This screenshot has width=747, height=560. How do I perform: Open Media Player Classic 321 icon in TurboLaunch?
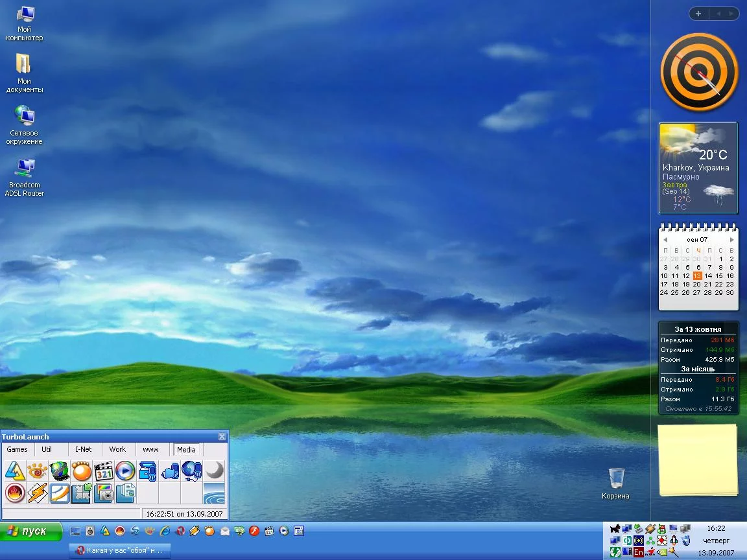pos(103,471)
